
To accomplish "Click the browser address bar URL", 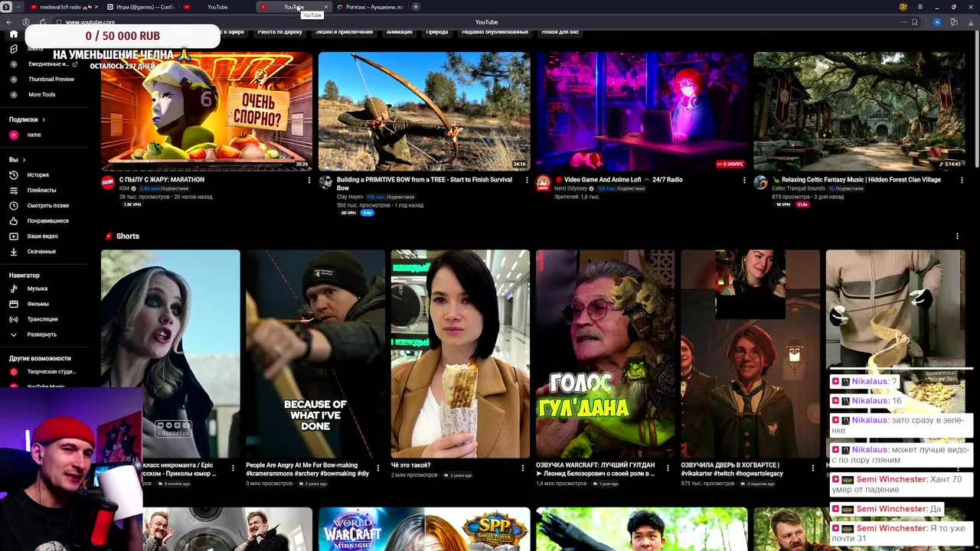I will tap(90, 22).
